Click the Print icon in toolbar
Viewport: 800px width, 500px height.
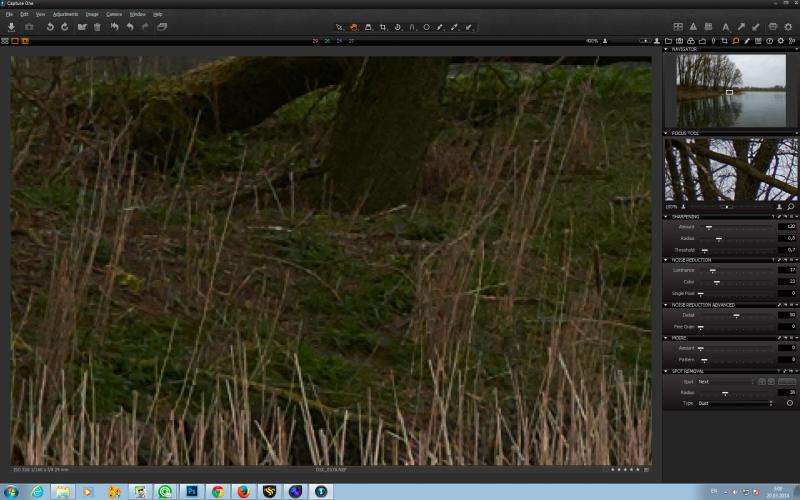pos(773,27)
